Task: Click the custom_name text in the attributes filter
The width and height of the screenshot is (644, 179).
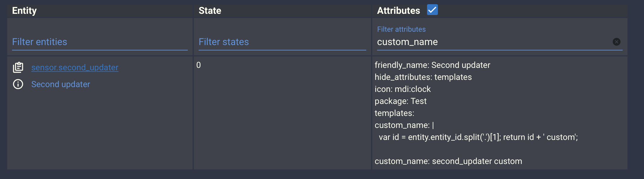Action: click(407, 42)
